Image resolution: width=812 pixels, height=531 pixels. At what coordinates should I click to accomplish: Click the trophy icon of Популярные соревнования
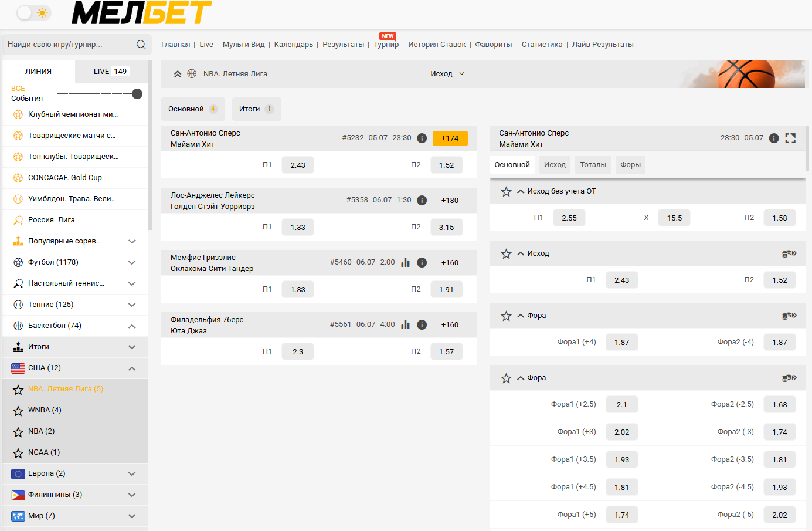[18, 241]
